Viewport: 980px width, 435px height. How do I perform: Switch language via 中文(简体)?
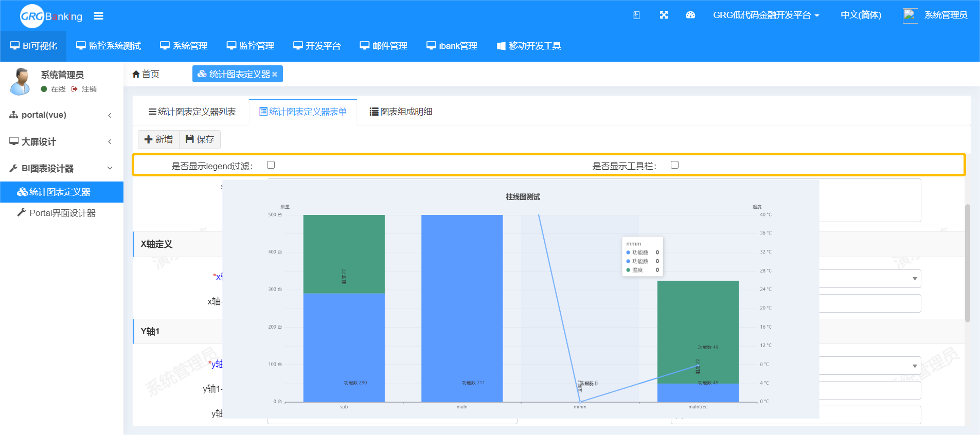(861, 15)
